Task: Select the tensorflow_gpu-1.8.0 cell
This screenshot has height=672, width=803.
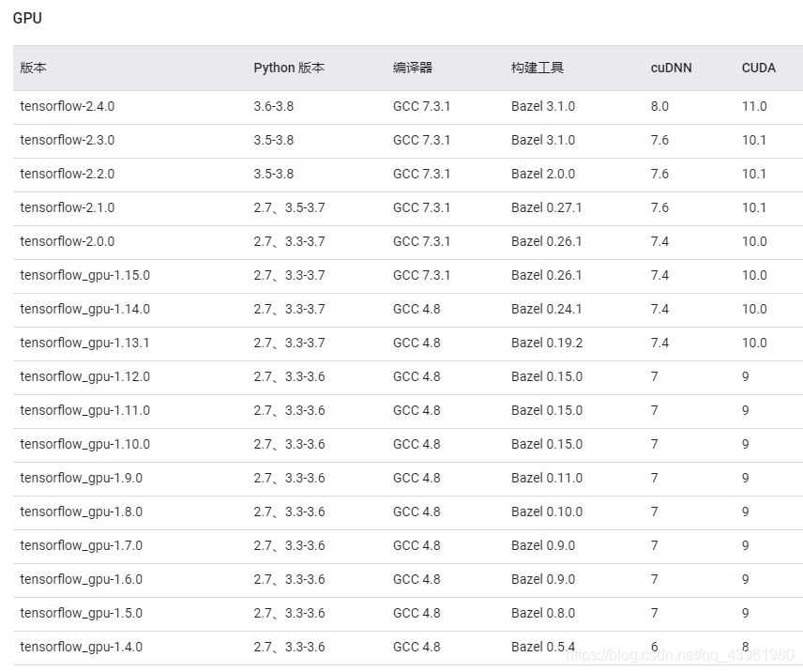Action: pyautogui.click(x=81, y=512)
